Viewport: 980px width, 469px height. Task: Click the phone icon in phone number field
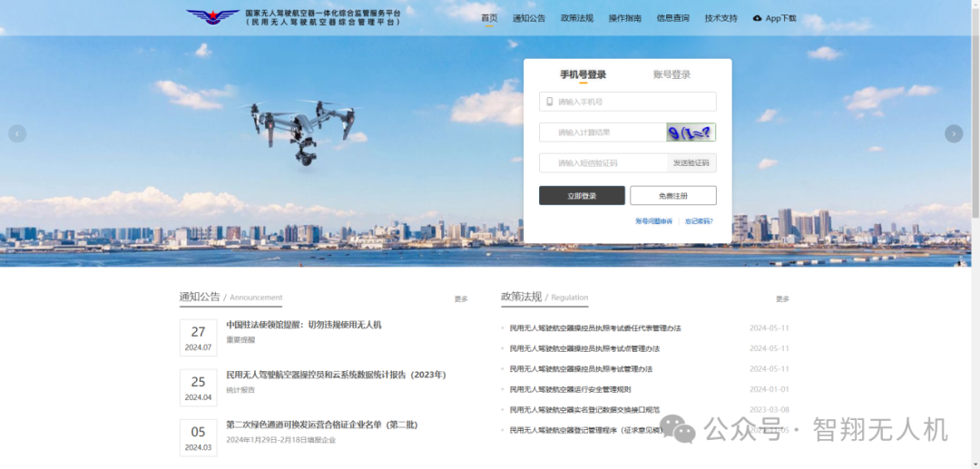549,102
